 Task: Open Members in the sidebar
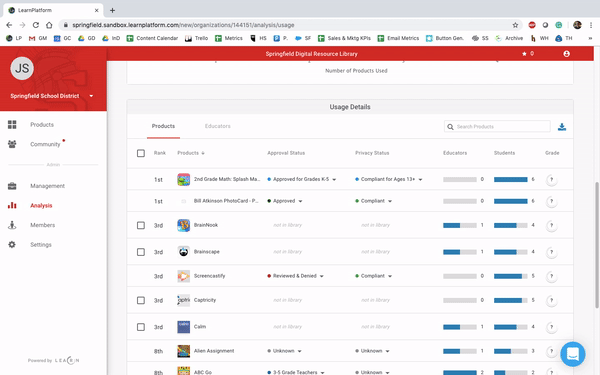coord(42,225)
